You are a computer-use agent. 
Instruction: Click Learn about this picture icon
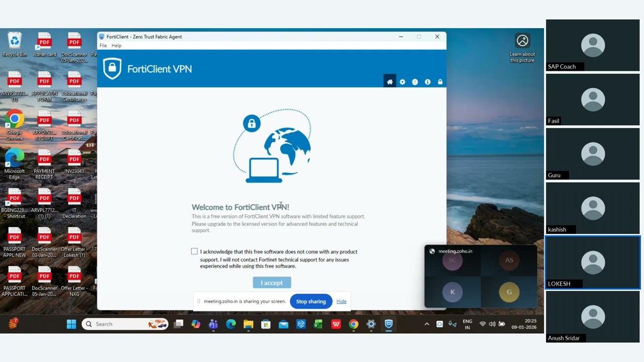pos(522,41)
